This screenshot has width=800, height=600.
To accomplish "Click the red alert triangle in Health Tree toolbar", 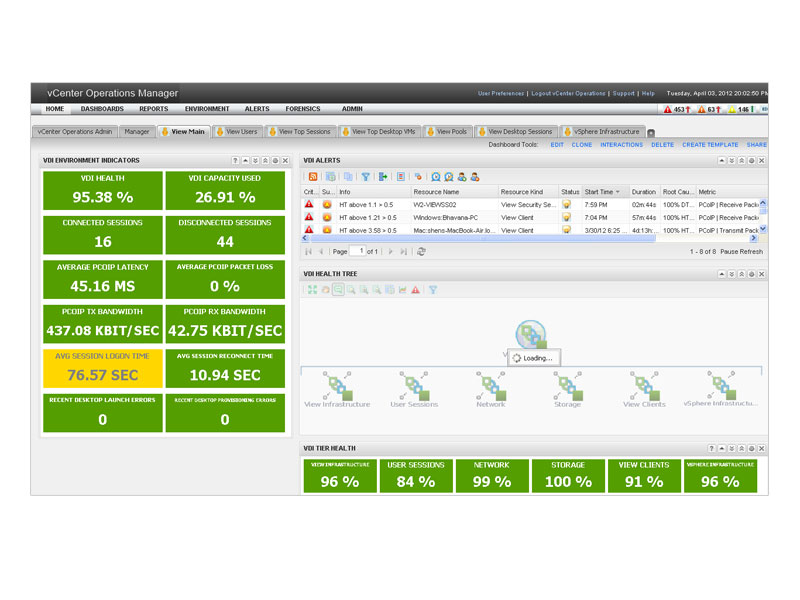I will coord(415,290).
